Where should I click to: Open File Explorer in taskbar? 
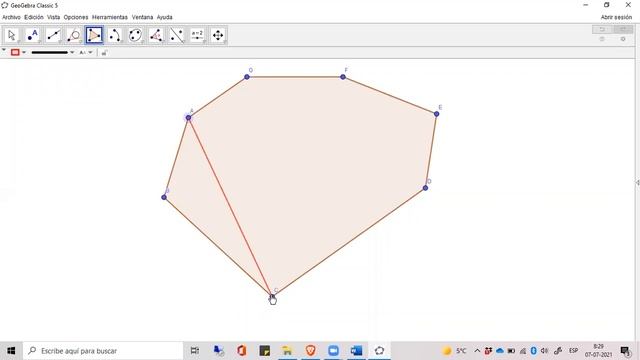click(287, 351)
